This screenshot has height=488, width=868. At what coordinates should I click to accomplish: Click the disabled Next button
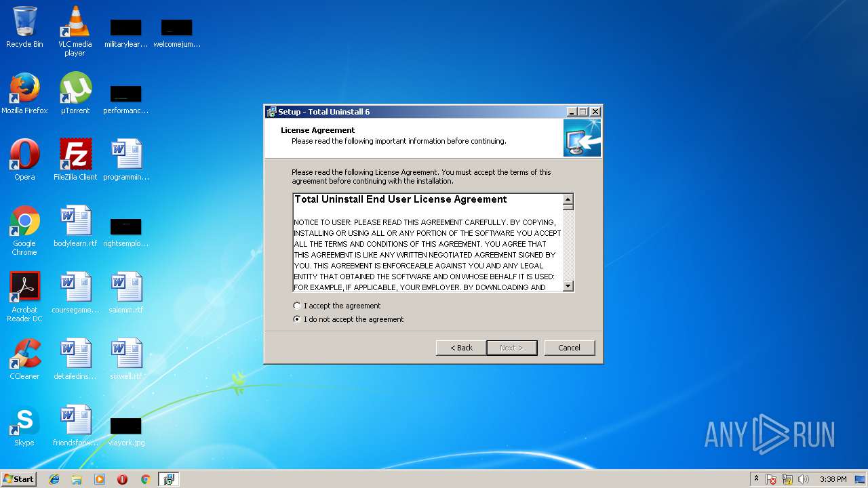coord(512,348)
